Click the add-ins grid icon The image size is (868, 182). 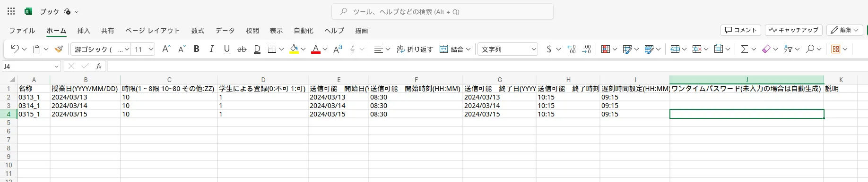tap(836, 49)
